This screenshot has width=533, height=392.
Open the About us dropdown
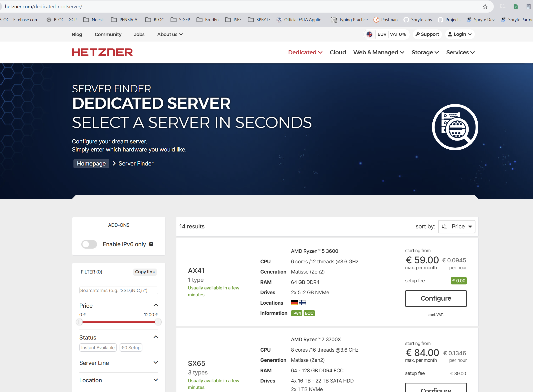(170, 34)
